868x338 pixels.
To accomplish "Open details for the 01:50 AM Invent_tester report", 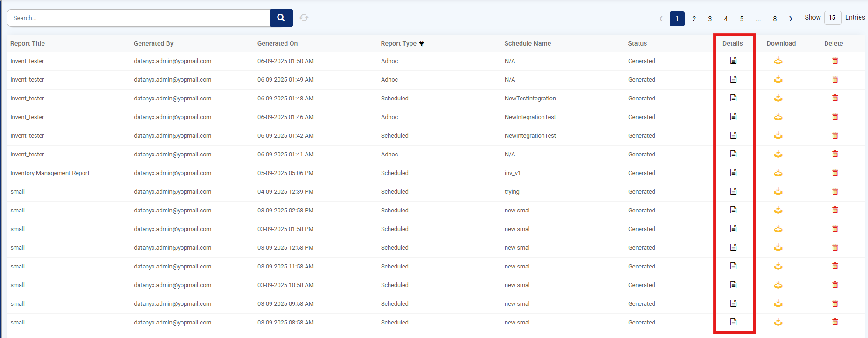I will (733, 61).
